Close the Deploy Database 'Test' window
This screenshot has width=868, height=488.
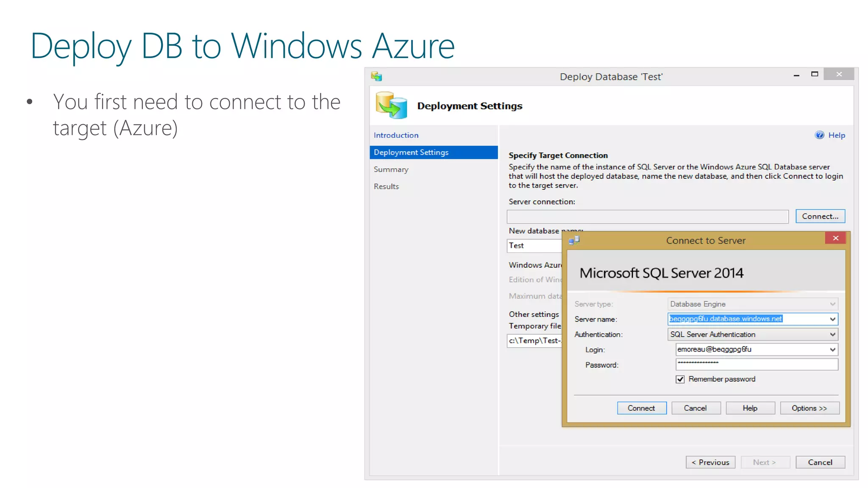[839, 74]
